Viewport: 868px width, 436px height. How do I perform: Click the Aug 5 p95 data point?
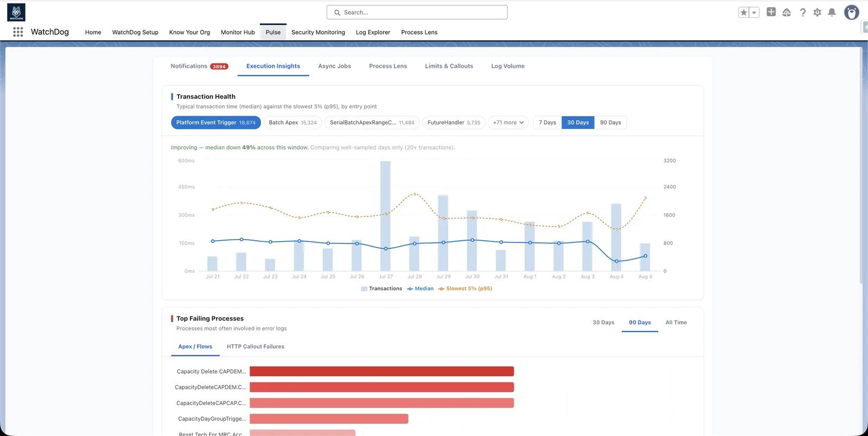645,198
